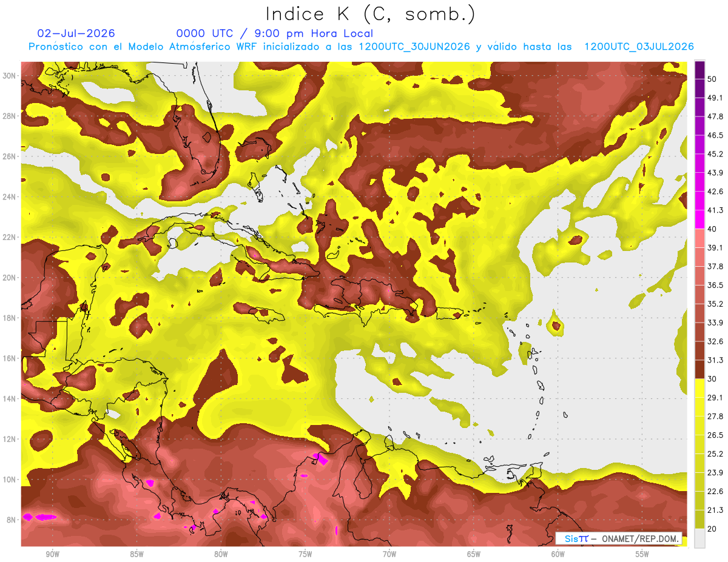The height and width of the screenshot is (562, 728).
Task: Click the 20N latitude label
Action: click(x=9, y=278)
